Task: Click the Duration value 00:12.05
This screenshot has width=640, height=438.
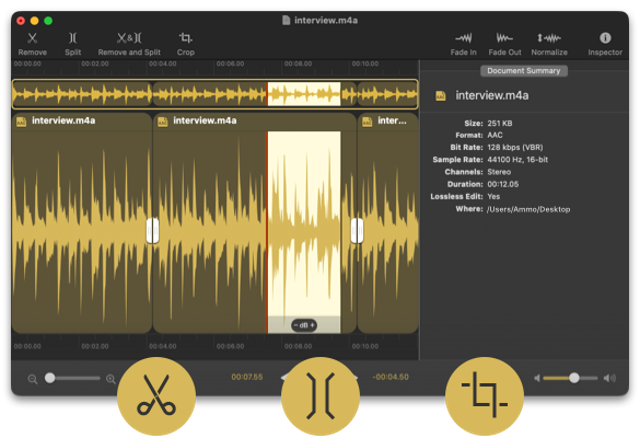Action: click(x=503, y=184)
